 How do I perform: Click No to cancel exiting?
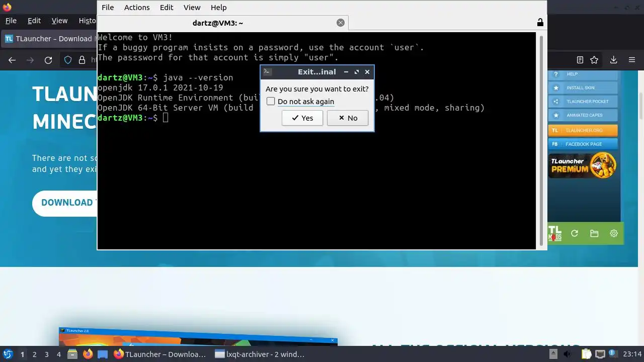pos(348,118)
